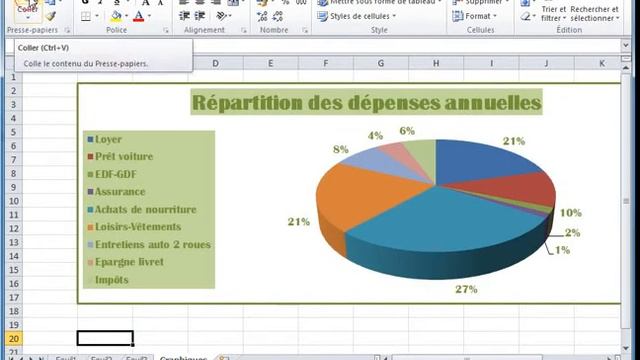Viewport: 640px width, 360px height.
Task: Select column G header
Action: (381, 63)
